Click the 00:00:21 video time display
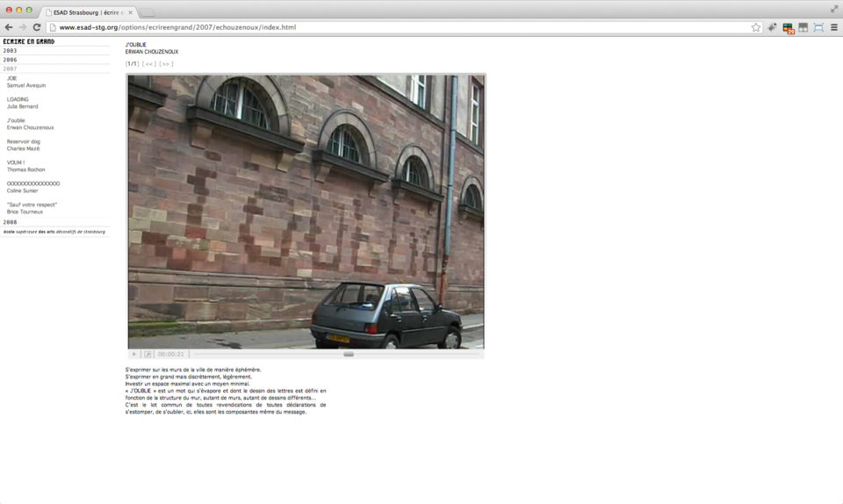The height and width of the screenshot is (504, 843). click(170, 354)
